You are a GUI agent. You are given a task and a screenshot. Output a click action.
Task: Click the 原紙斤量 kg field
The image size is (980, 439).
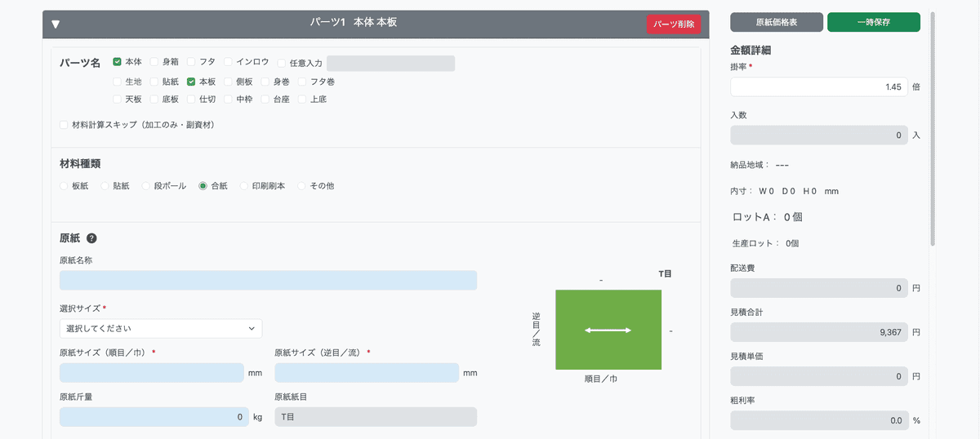(x=154, y=417)
